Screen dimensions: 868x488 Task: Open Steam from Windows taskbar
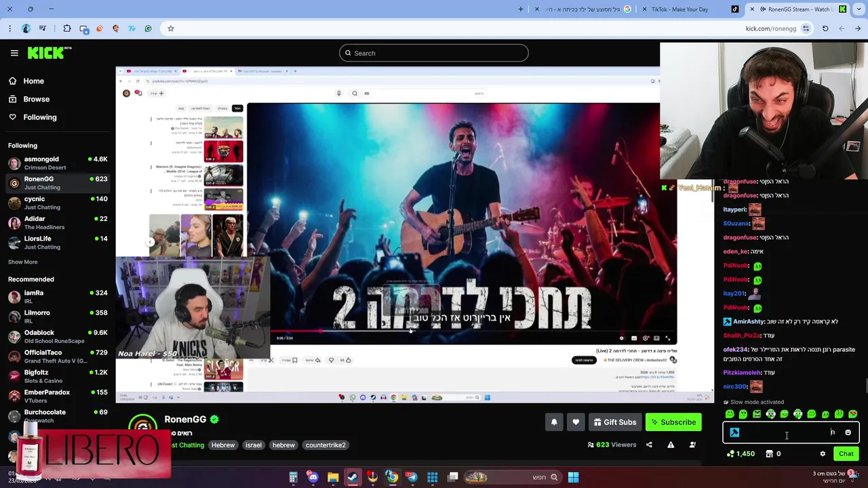(353, 477)
